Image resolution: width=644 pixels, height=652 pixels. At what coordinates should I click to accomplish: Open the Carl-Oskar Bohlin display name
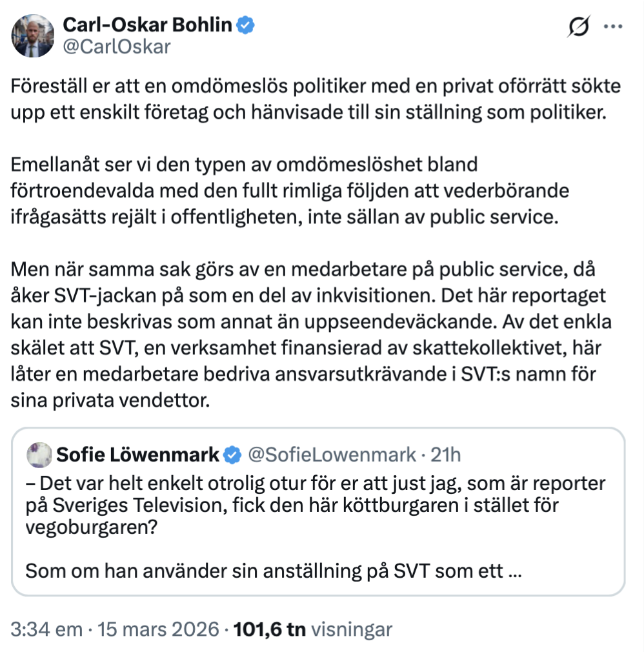pos(147,25)
